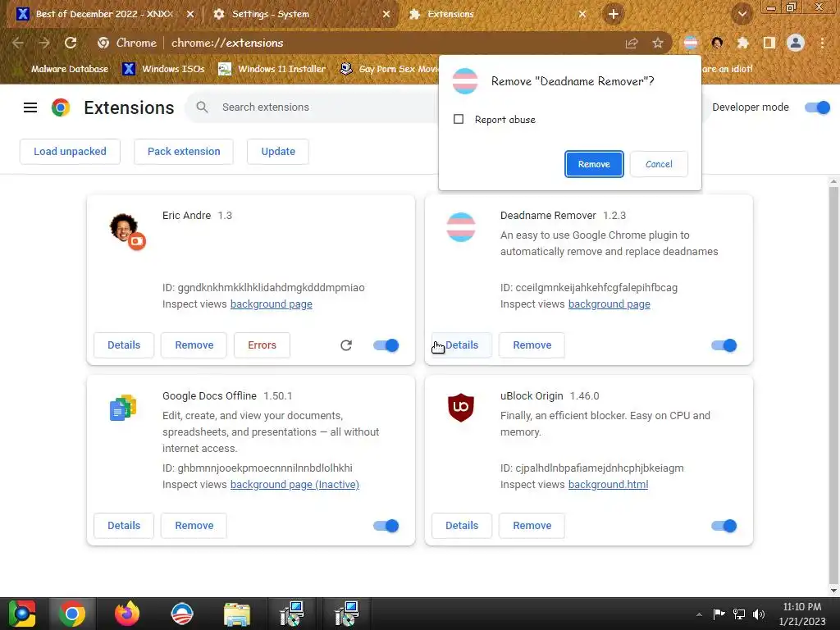This screenshot has width=840, height=630.
Task: Cancel the remove extension dialog
Action: [659, 164]
